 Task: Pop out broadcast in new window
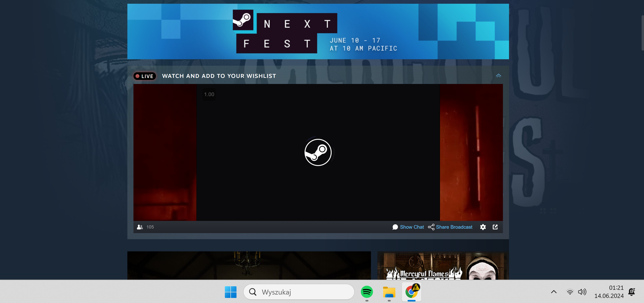coord(495,227)
